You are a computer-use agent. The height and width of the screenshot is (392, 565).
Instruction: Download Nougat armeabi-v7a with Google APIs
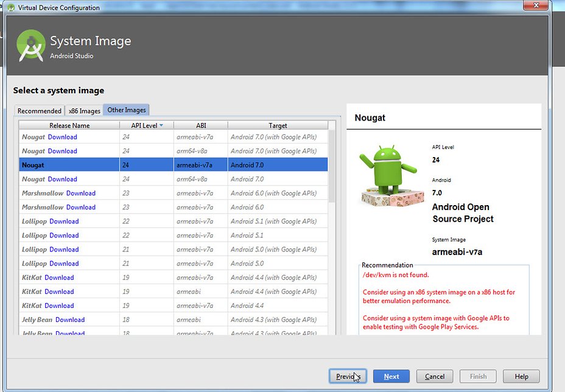[62, 137]
